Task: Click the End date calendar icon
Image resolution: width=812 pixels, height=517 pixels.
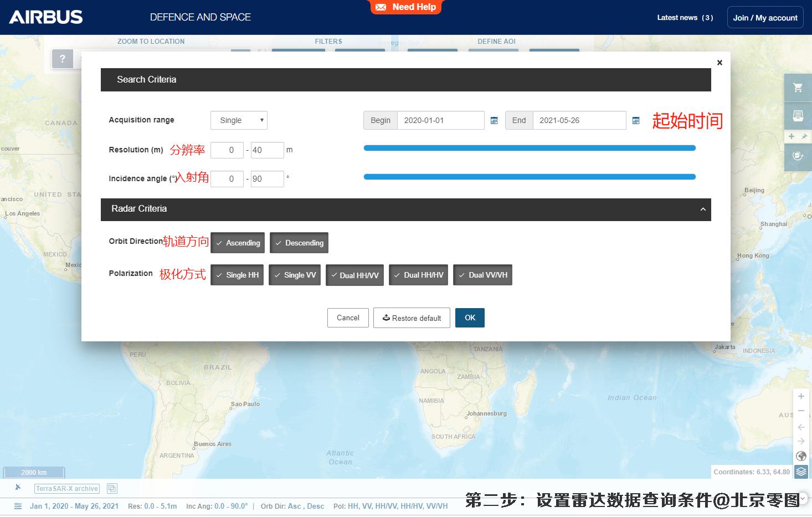Action: (636, 120)
